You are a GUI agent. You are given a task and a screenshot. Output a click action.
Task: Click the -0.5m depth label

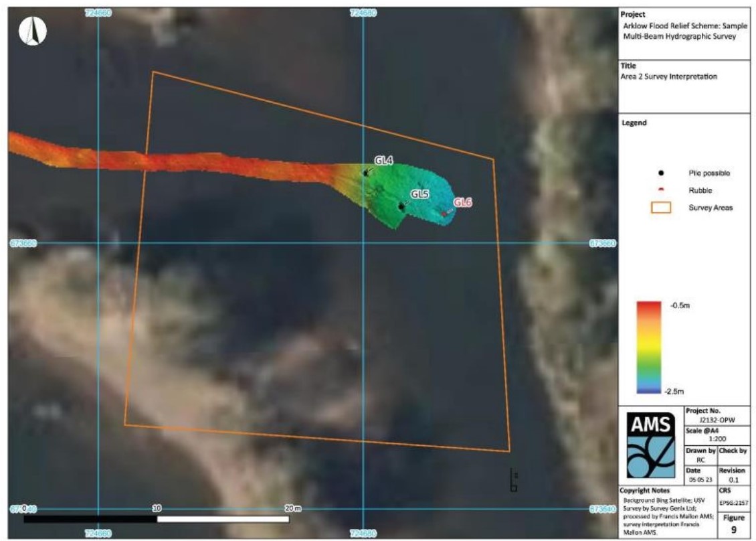click(679, 305)
